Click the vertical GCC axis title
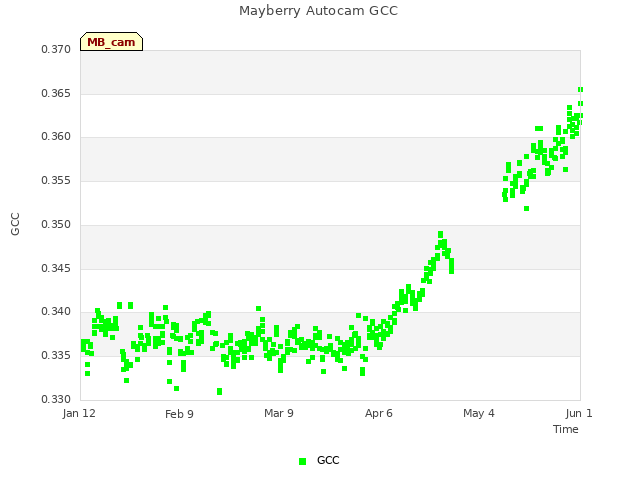The width and height of the screenshot is (640, 480). coord(15,224)
